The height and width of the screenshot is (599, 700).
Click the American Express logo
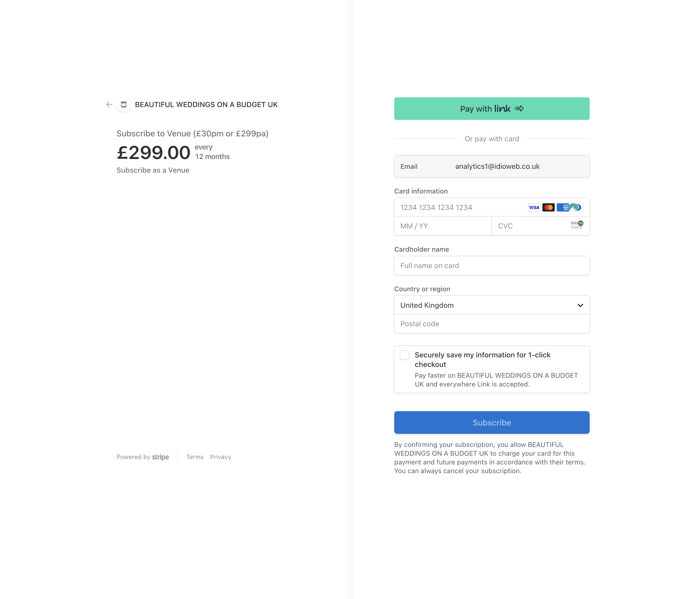tap(562, 208)
